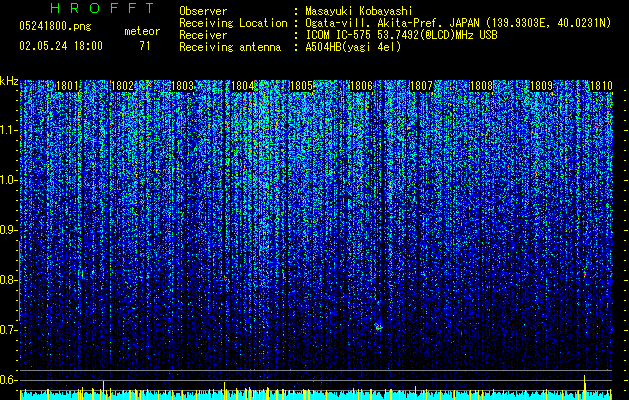Viewport: 629px width, 400px height.
Task: Click the 1804 time marker
Action: point(243,86)
